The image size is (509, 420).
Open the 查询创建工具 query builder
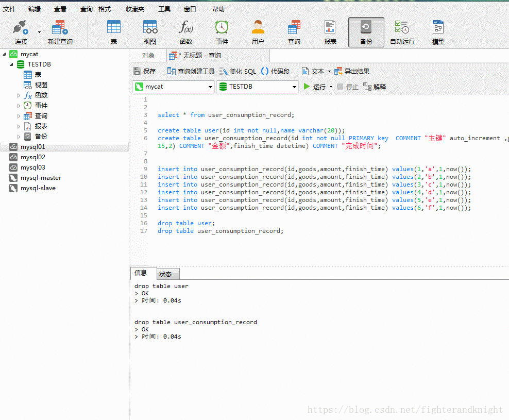tap(191, 71)
